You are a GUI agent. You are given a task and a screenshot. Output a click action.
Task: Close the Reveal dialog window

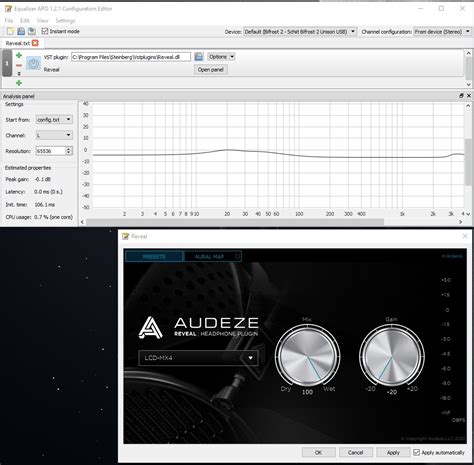(x=465, y=236)
